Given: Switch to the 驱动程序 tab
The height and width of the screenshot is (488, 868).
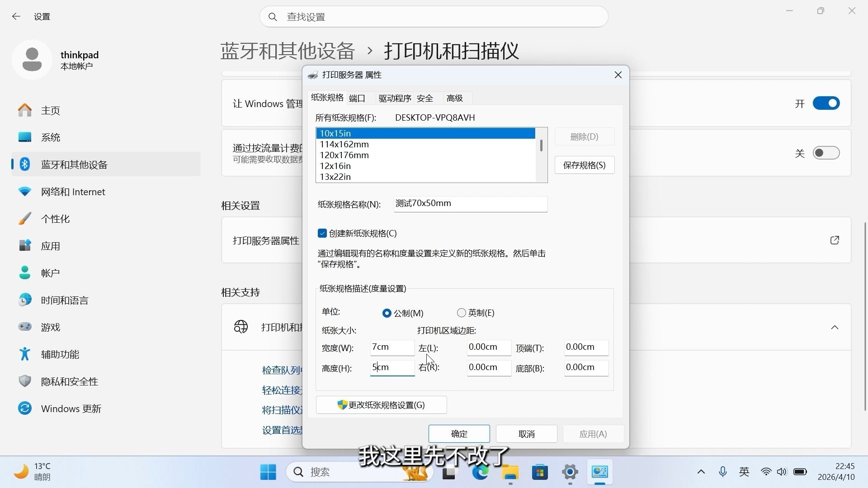Looking at the screenshot, I should point(395,99).
